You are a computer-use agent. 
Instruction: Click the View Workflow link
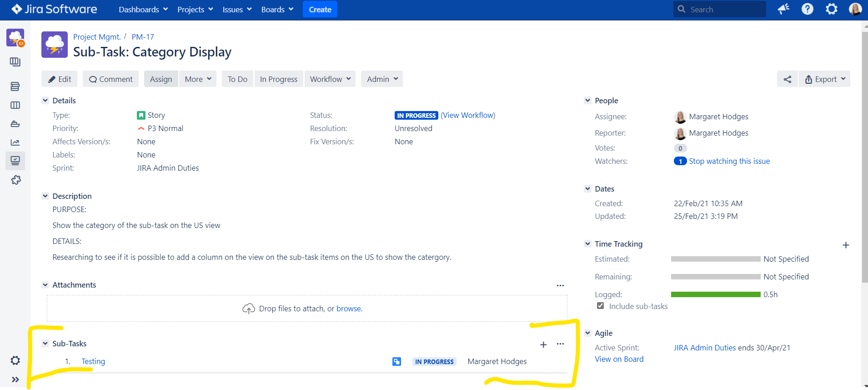point(468,115)
